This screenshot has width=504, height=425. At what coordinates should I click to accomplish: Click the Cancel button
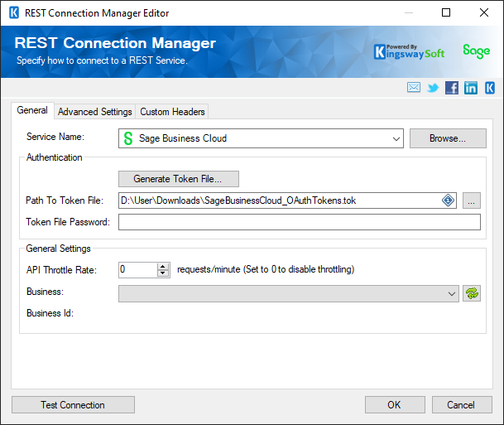(462, 405)
